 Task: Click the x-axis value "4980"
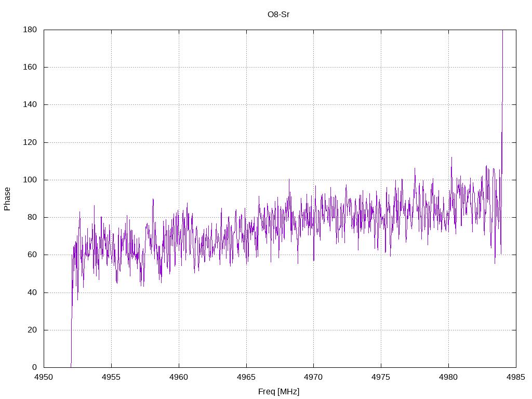(448, 377)
